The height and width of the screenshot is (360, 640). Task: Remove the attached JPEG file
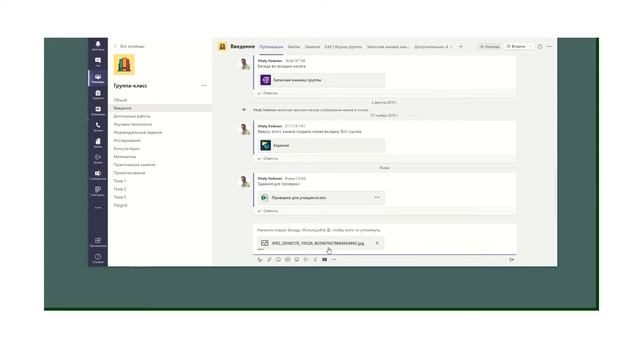[x=377, y=243]
